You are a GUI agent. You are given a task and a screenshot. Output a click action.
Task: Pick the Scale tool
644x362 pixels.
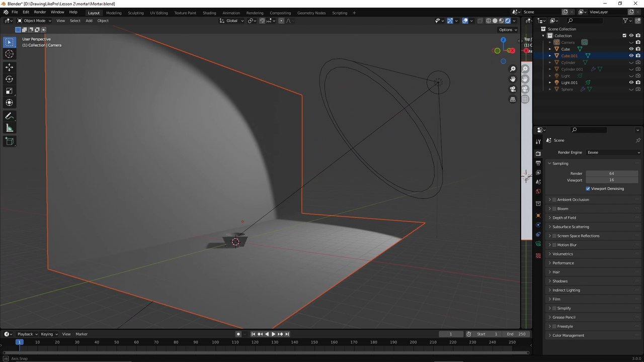point(9,91)
